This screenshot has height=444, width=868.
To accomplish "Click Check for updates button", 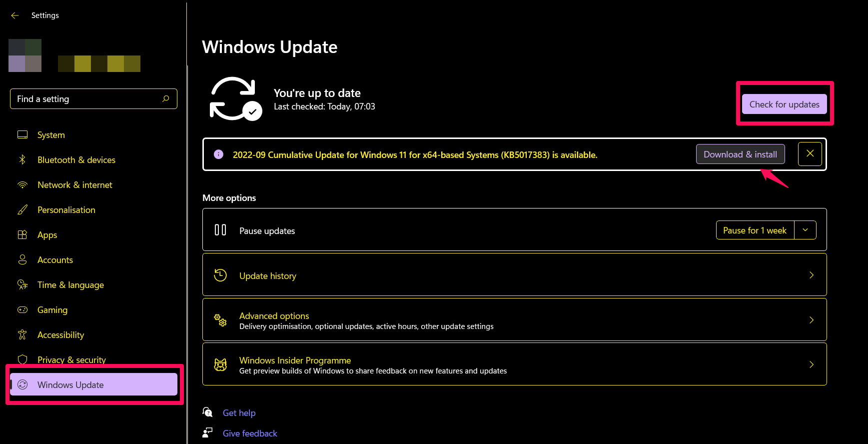I will click(x=784, y=104).
